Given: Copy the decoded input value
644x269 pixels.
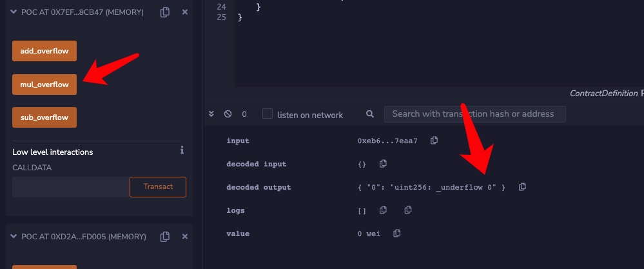Looking at the screenshot, I should click(383, 164).
